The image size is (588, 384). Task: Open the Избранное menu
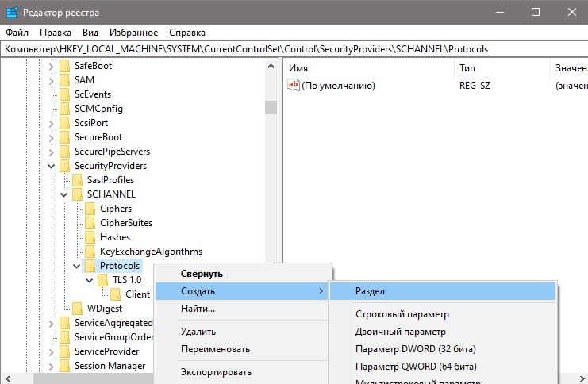(133, 33)
